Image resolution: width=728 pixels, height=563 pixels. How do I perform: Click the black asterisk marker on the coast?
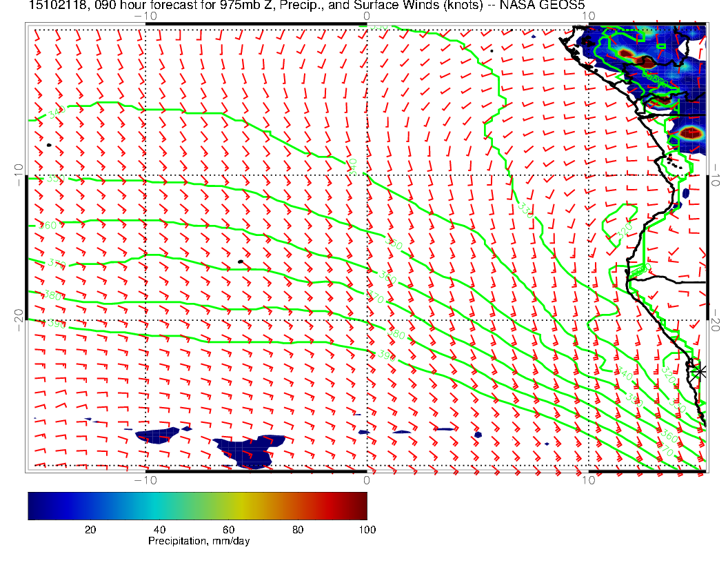point(700,371)
